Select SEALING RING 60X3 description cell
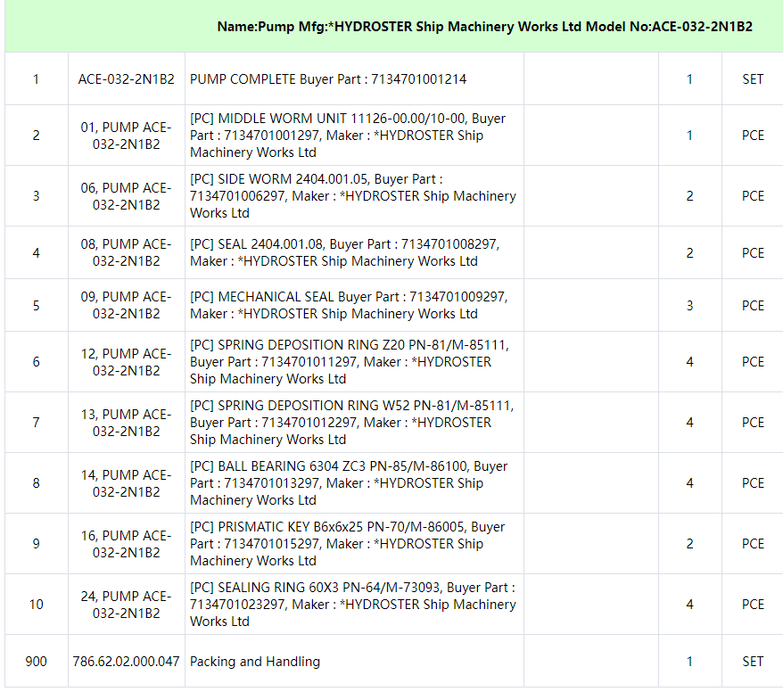The image size is (783, 700). 352,605
